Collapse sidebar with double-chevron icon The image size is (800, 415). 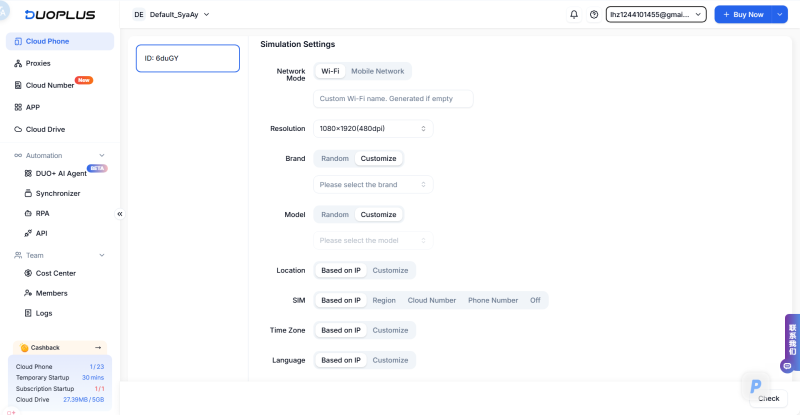(120, 214)
